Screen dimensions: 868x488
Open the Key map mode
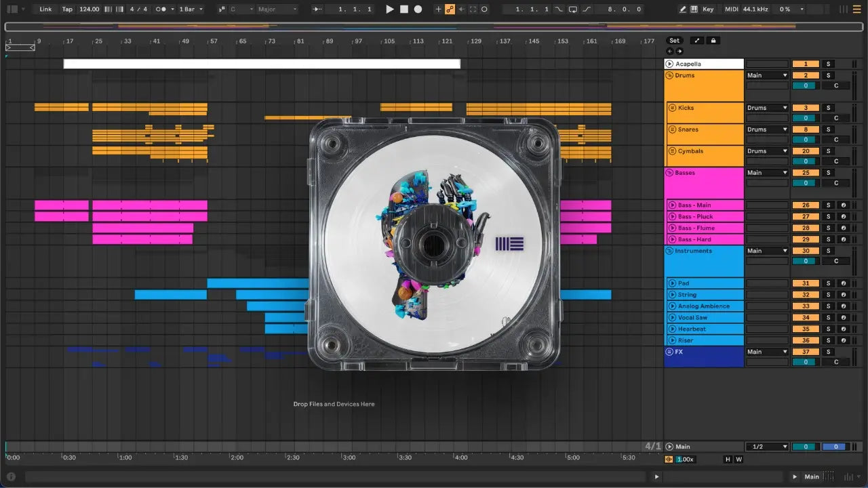coord(708,9)
